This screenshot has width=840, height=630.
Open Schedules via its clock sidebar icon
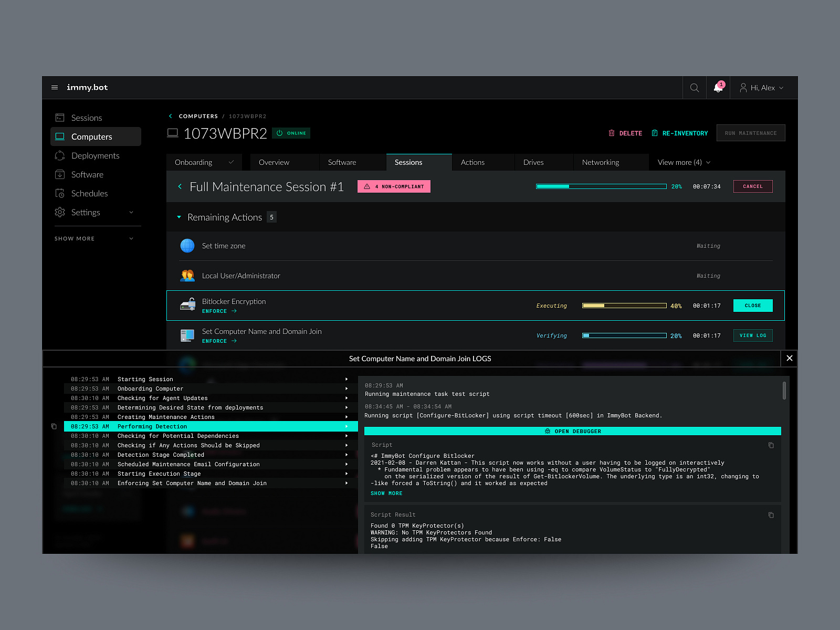tap(60, 193)
